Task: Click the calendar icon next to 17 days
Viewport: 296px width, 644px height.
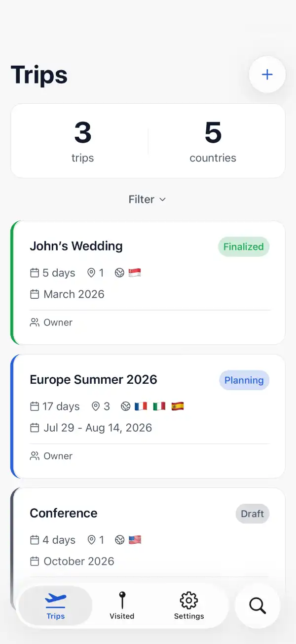Action: pos(35,406)
